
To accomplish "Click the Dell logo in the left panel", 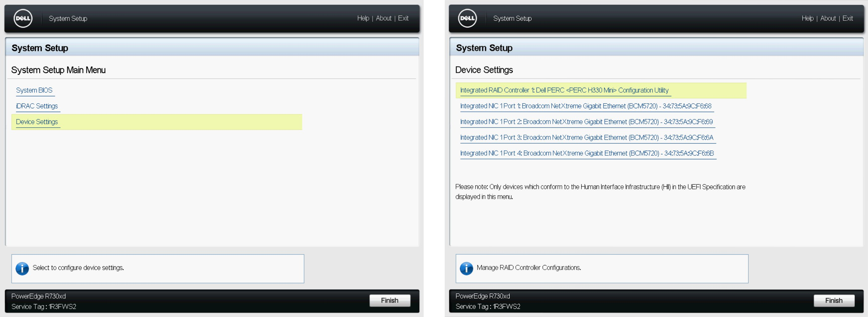I will [x=23, y=19].
